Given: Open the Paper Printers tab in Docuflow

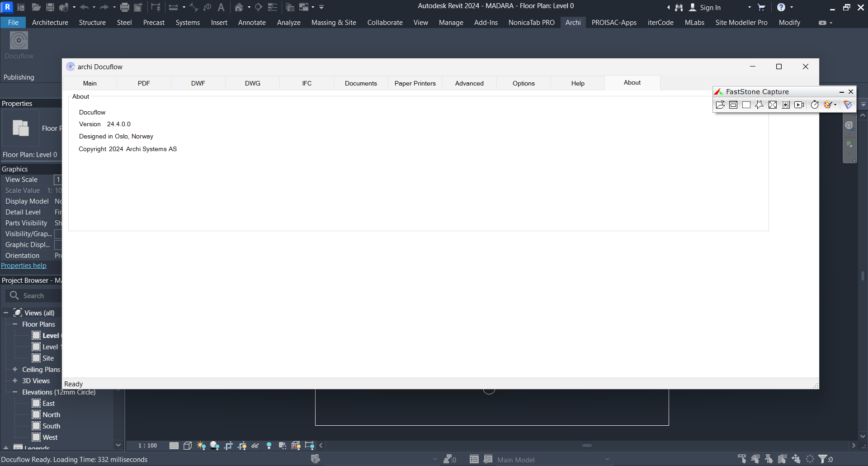Looking at the screenshot, I should [415, 83].
